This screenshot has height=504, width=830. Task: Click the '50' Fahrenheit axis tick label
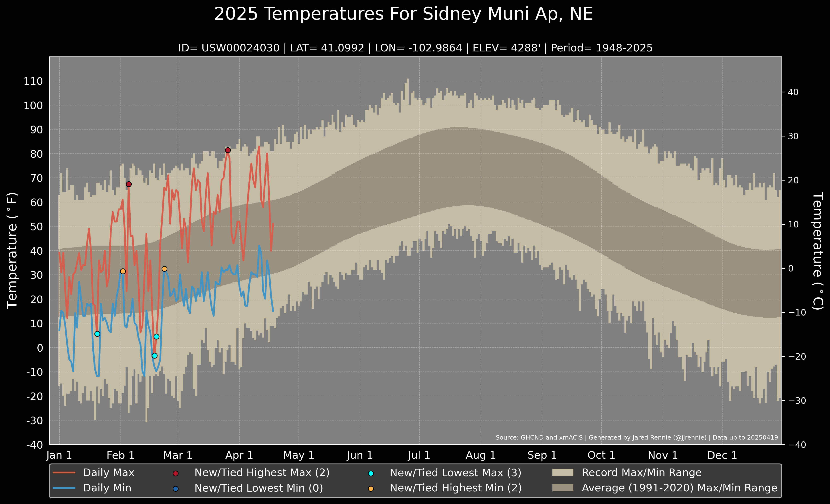pyautogui.click(x=37, y=226)
